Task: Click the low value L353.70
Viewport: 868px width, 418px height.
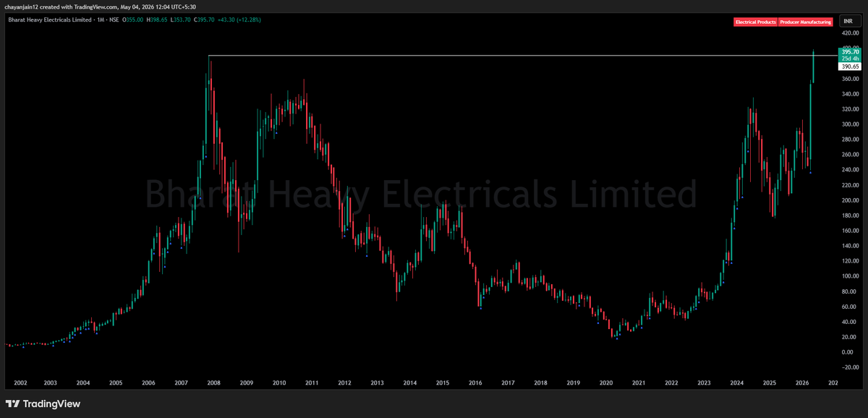Action: (179, 20)
